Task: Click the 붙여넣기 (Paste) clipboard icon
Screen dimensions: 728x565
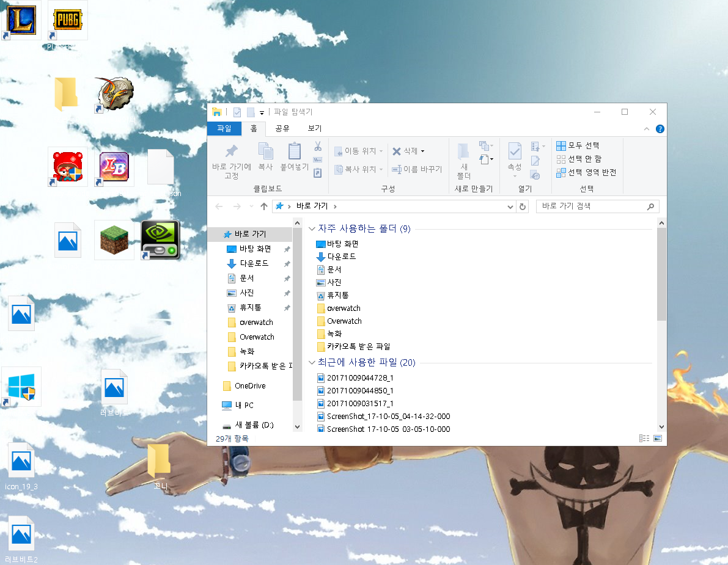Action: (295, 151)
